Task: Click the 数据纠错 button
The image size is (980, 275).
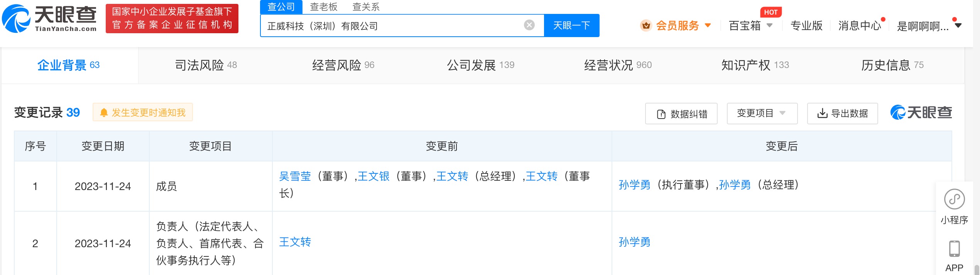Action: [x=681, y=114]
